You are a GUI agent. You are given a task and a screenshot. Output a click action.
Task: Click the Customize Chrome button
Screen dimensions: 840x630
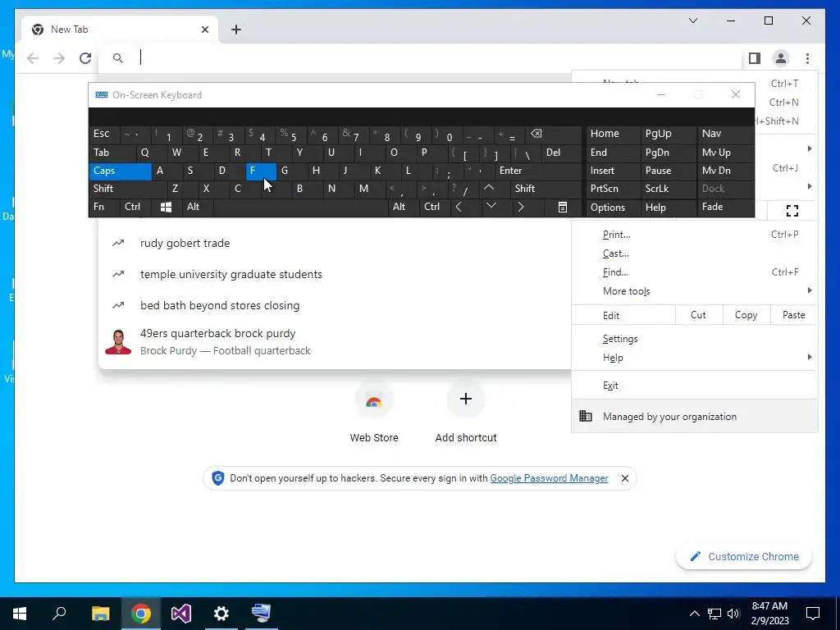click(x=744, y=557)
